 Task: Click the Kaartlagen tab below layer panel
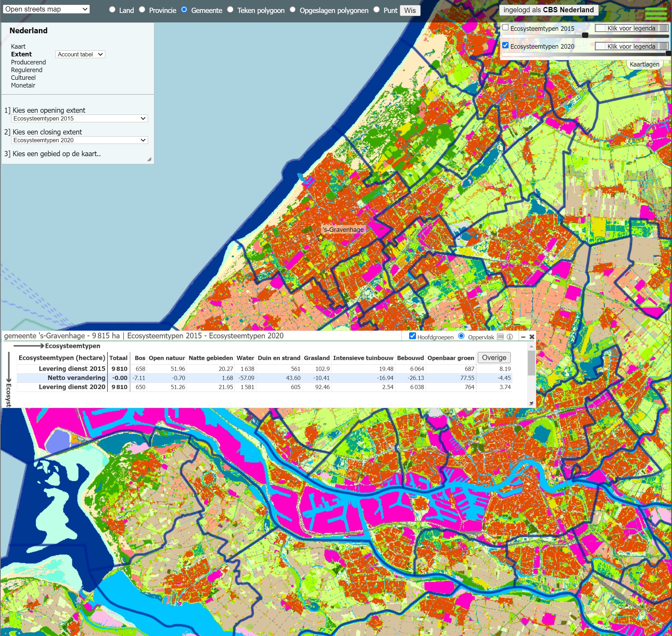coord(644,64)
